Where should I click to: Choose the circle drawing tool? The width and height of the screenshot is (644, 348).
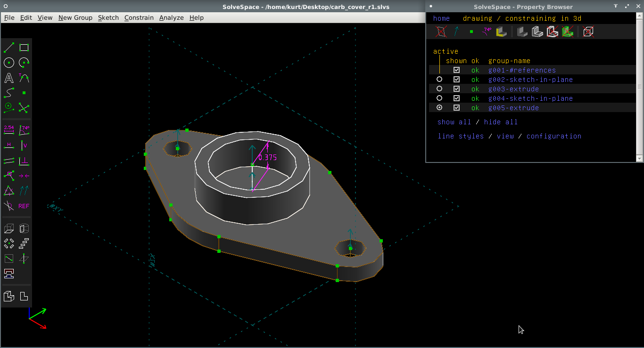(x=9, y=63)
